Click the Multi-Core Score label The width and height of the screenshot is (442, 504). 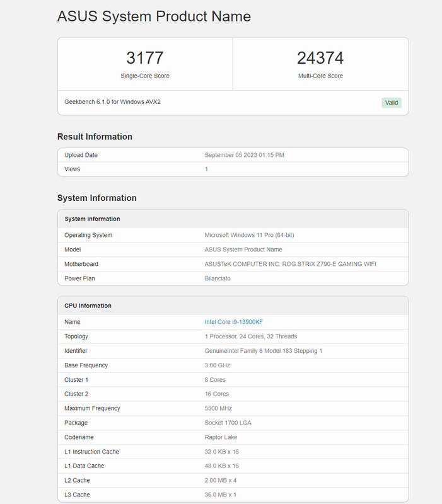point(320,76)
